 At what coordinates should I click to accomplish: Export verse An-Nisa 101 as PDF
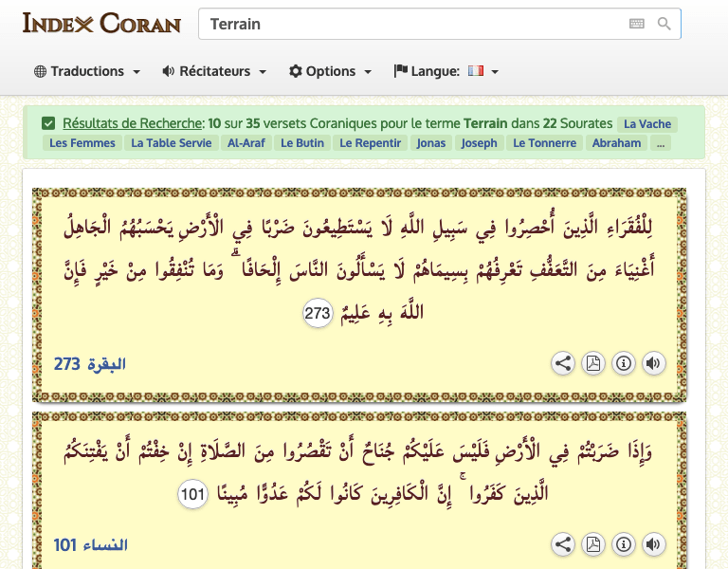[592, 544]
